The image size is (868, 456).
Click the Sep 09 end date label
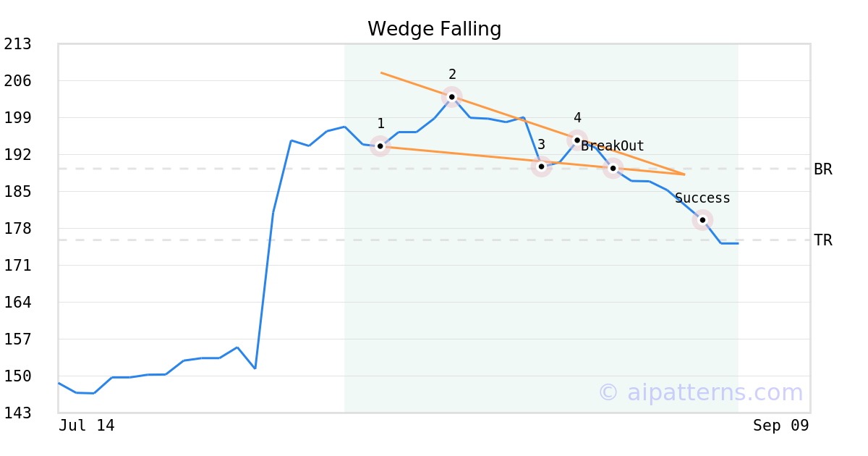click(x=781, y=426)
